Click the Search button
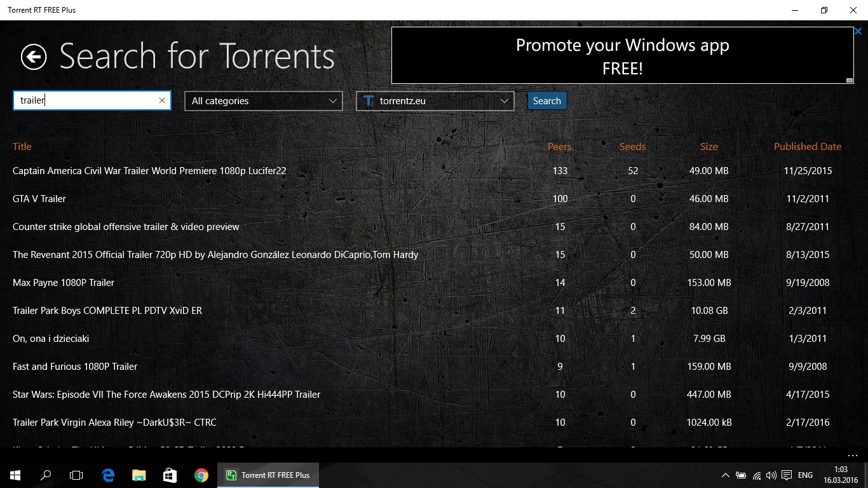The height and width of the screenshot is (488, 868). pos(547,100)
